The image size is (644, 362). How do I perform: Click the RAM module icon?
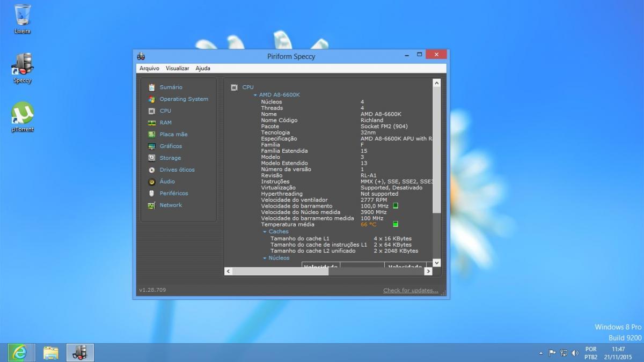point(152,123)
